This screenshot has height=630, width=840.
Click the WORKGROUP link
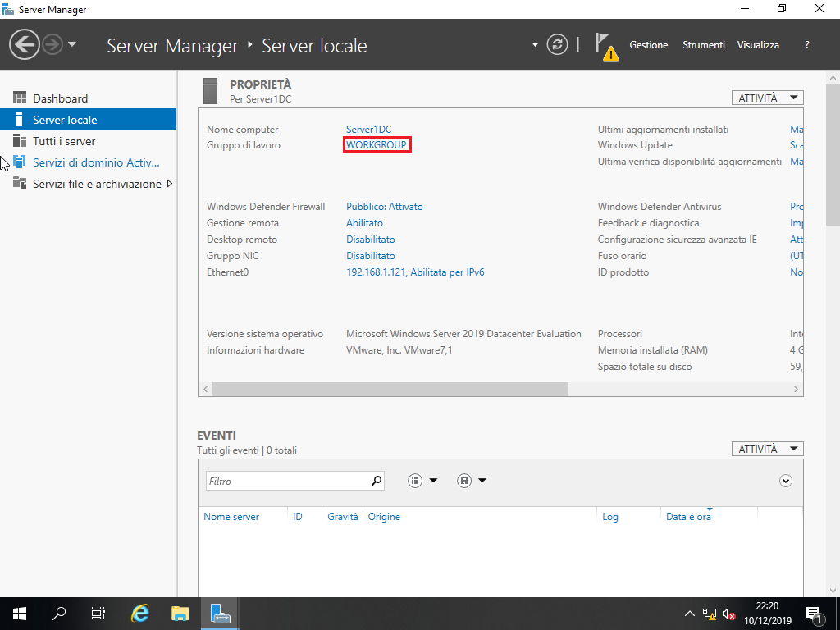tap(376, 144)
